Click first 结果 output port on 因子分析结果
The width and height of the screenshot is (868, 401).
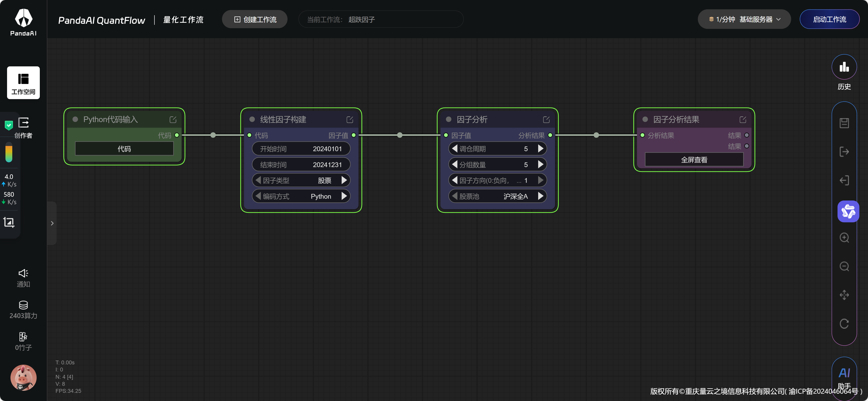pyautogui.click(x=747, y=135)
